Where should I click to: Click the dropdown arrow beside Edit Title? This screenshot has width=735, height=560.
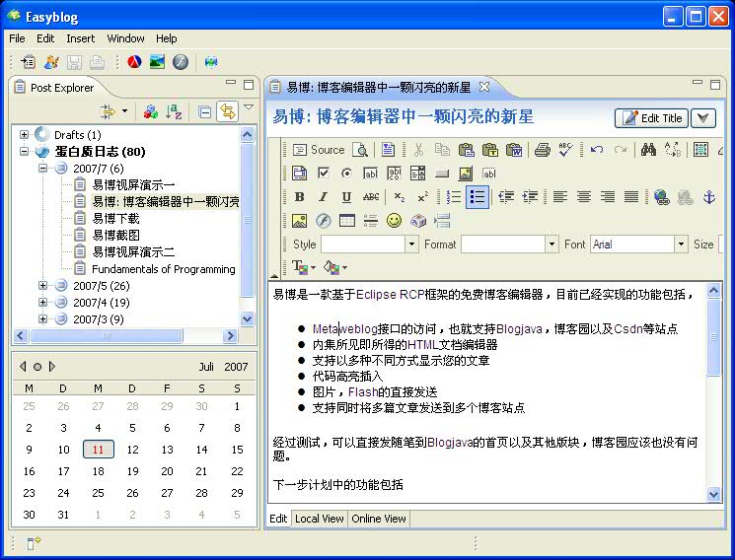(x=702, y=118)
